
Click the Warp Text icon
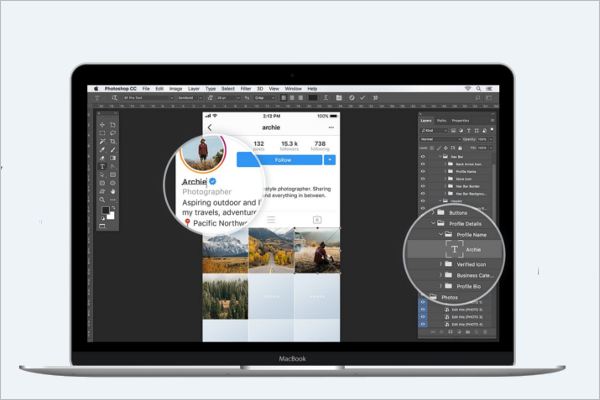coord(326,98)
